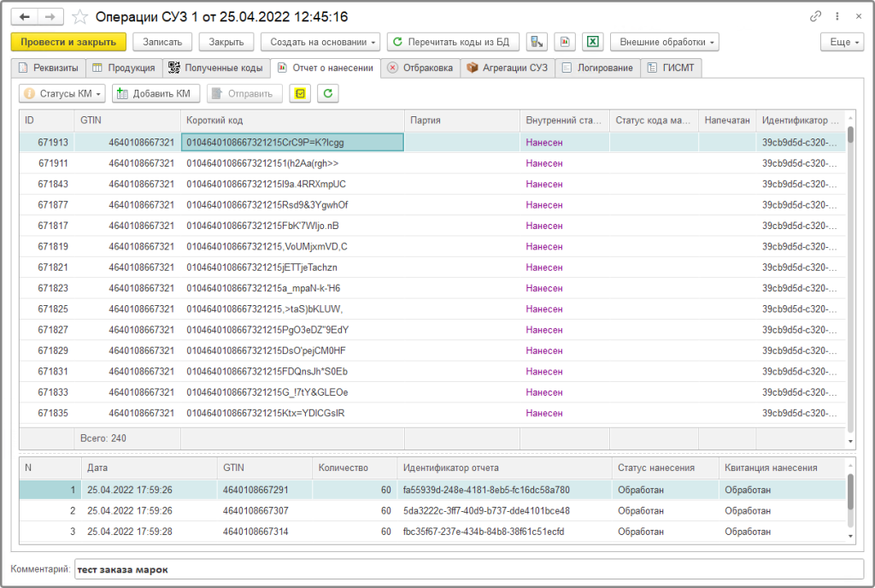Open the Полученные коды tab
875x588 pixels.
tap(216, 68)
